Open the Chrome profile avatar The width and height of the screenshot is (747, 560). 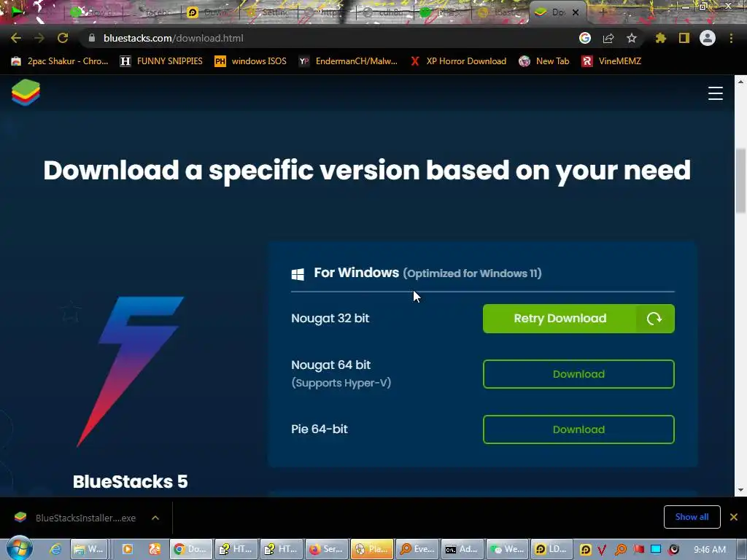pos(708,38)
